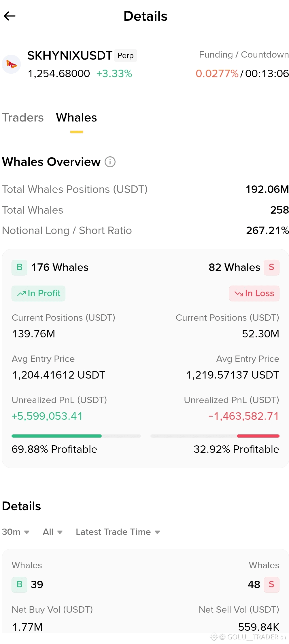Tap the In Loss badge
The height and width of the screenshot is (644, 289).
pyautogui.click(x=254, y=293)
